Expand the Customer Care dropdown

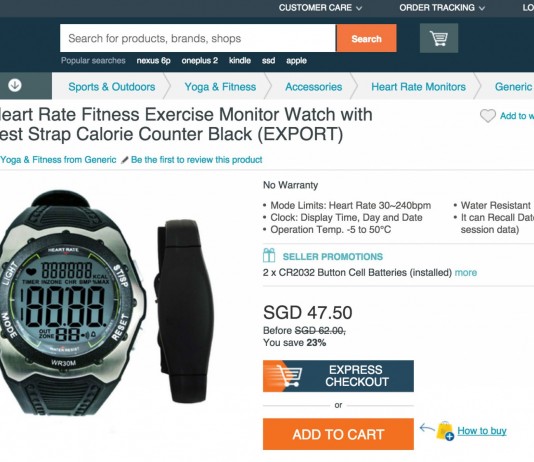(x=320, y=7)
